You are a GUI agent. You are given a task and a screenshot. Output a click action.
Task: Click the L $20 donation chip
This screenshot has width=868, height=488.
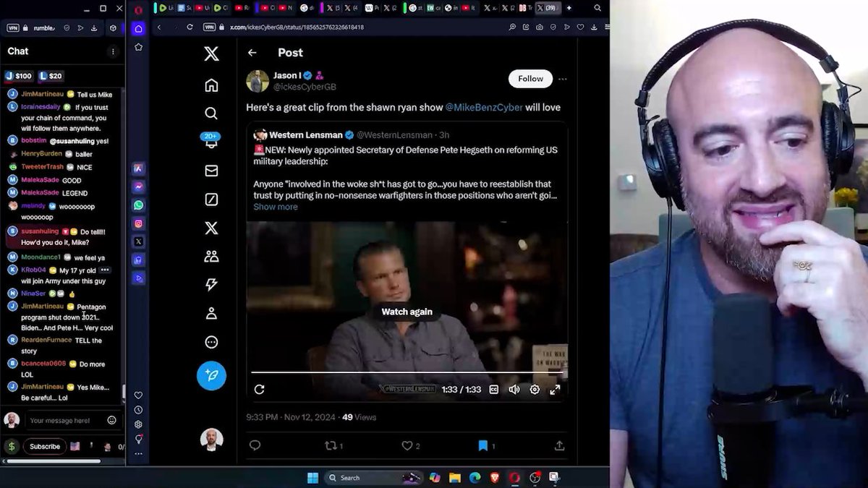51,76
